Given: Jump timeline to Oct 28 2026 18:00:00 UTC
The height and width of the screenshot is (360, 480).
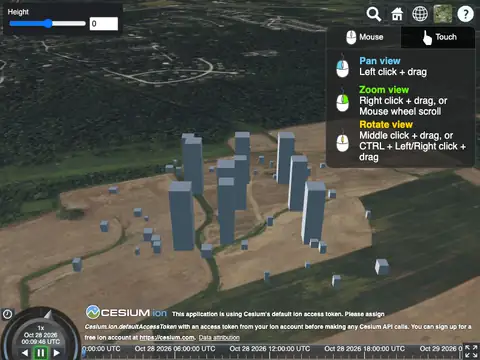Looking at the screenshot, I should click(x=365, y=349).
